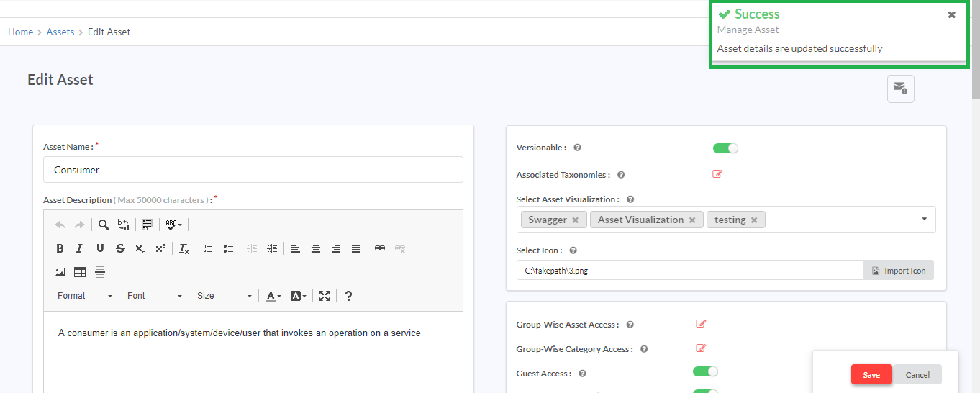Click the Undo icon in editor toolbar
The width and height of the screenshot is (980, 393).
(x=60, y=225)
